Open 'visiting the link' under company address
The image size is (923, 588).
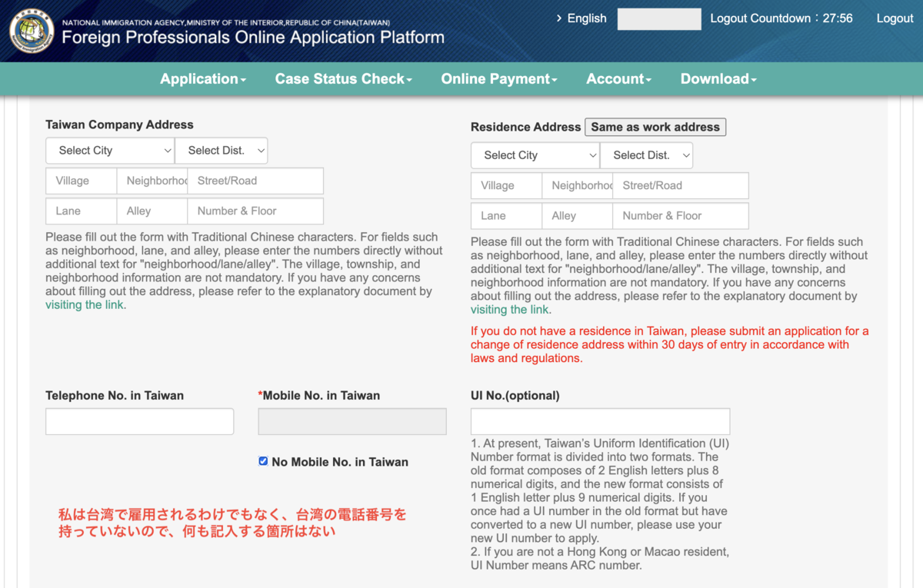click(x=85, y=305)
